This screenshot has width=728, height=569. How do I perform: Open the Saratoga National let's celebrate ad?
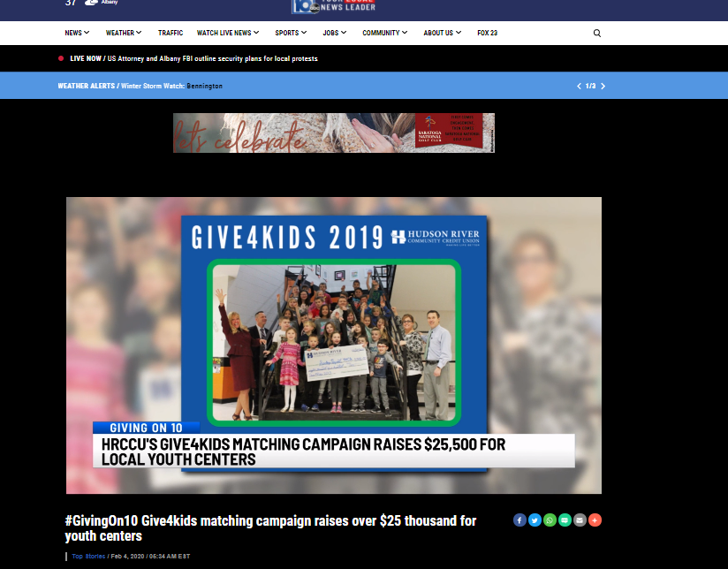point(334,133)
